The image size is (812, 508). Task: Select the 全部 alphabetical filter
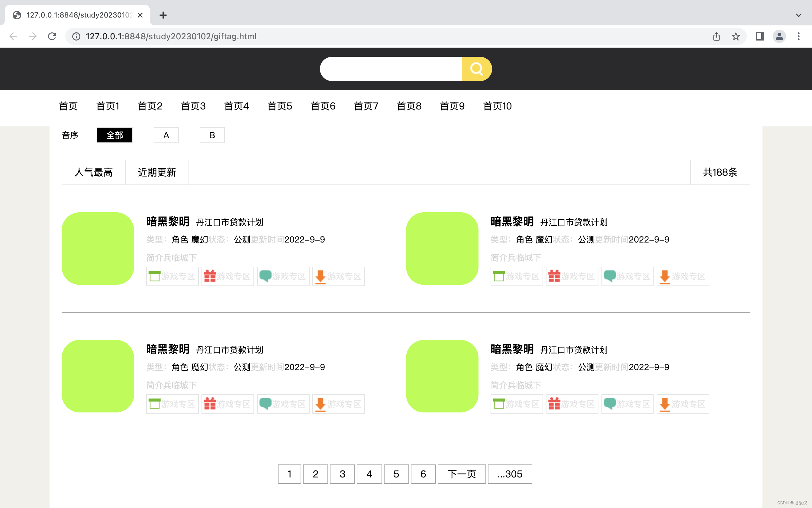(115, 135)
